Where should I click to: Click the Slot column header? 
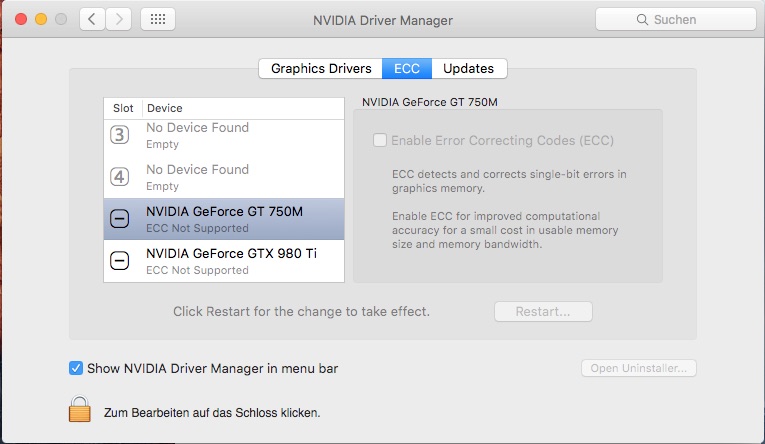pyautogui.click(x=123, y=108)
